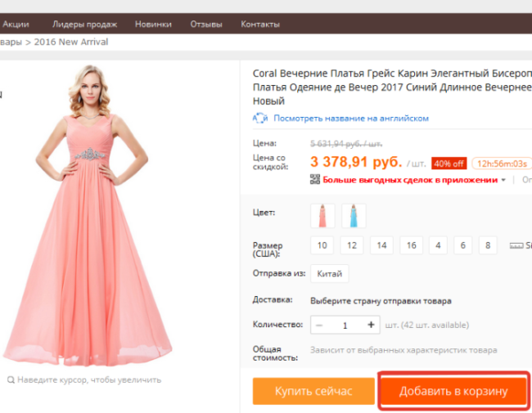Open Лидеры продаж in the navigation bar
Screen dimensions: 532x413
pyautogui.click(x=85, y=25)
